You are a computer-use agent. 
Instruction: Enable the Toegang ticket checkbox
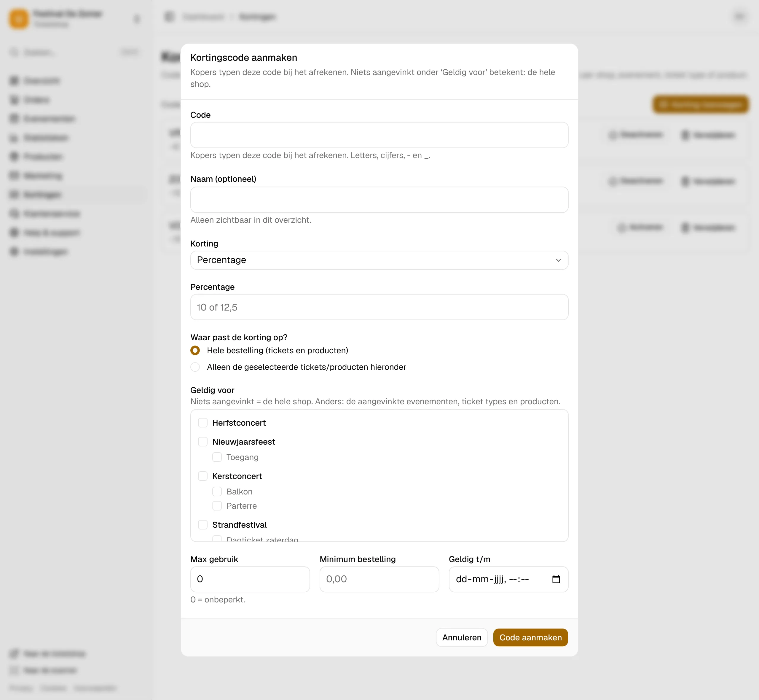click(x=217, y=457)
